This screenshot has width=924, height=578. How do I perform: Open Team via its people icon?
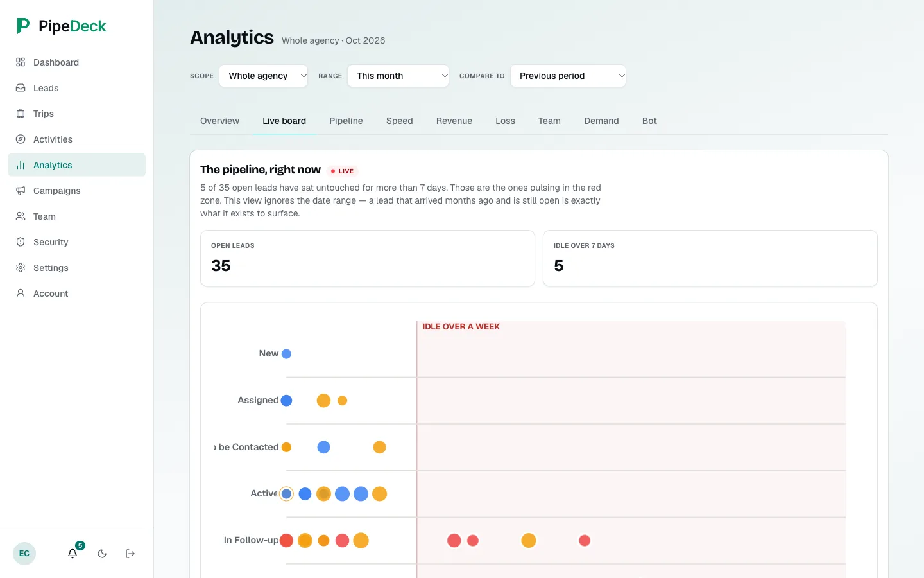pos(21,216)
